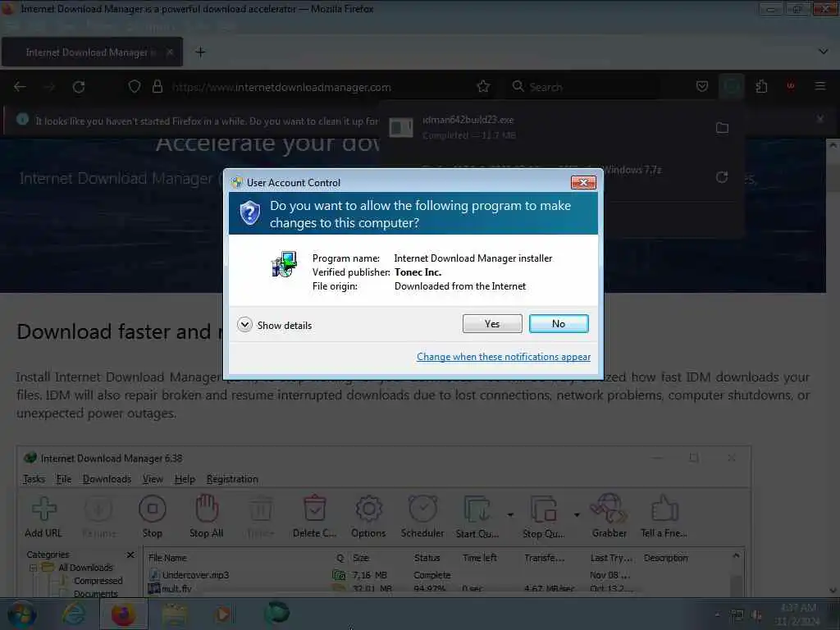The width and height of the screenshot is (840, 630).
Task: Show idman642build23.exe in folder
Action: 722,127
